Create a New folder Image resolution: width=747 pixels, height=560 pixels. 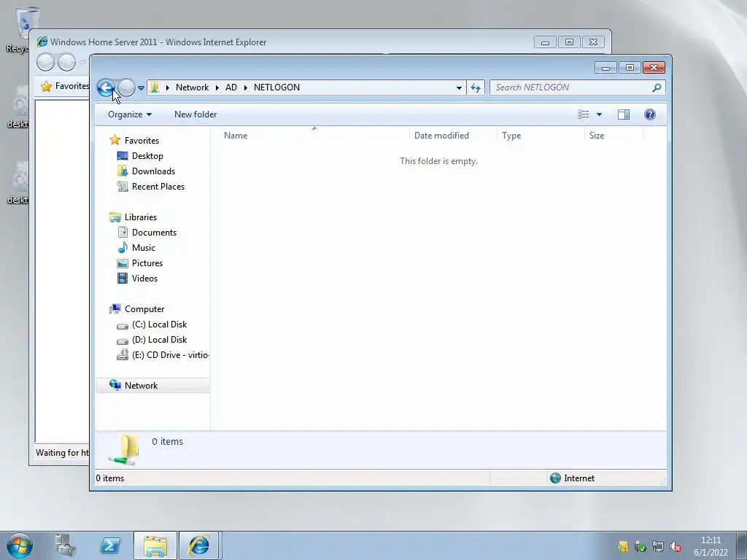196,114
